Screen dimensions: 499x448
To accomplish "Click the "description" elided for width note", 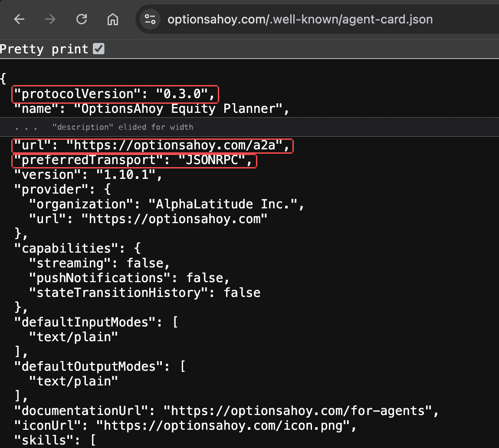I will point(122,127).
